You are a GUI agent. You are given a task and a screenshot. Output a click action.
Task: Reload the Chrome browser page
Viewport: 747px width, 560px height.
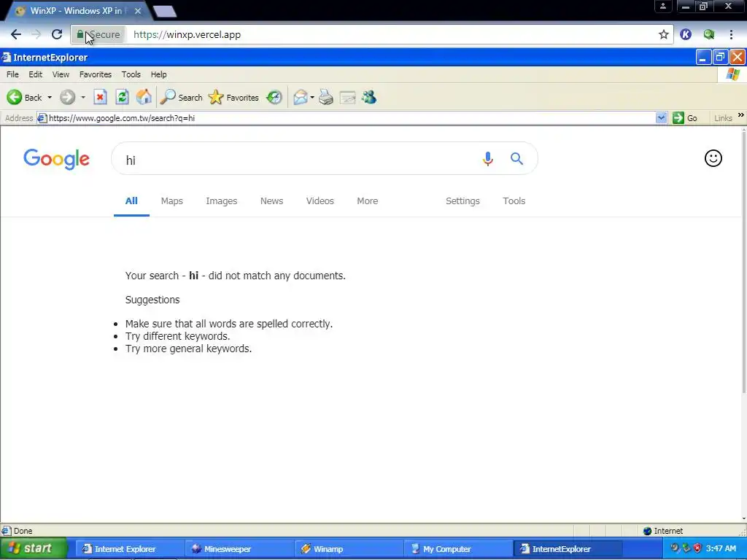pyautogui.click(x=57, y=34)
